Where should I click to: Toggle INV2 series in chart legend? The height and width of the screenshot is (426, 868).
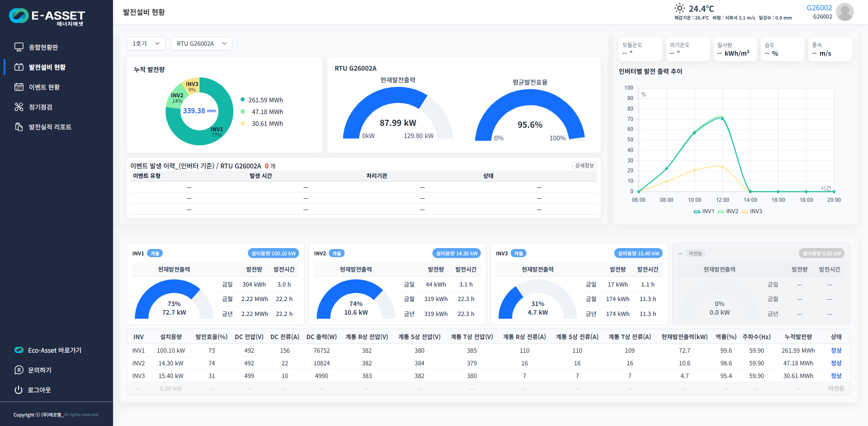728,211
